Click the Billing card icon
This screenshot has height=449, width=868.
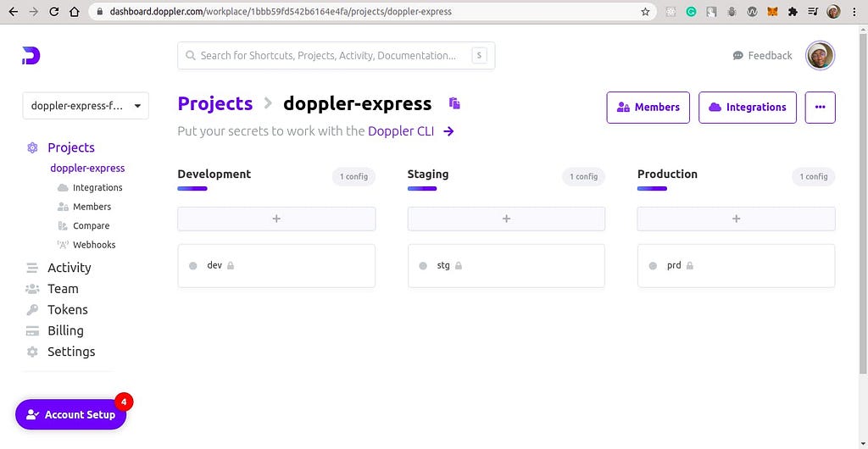pyautogui.click(x=32, y=330)
